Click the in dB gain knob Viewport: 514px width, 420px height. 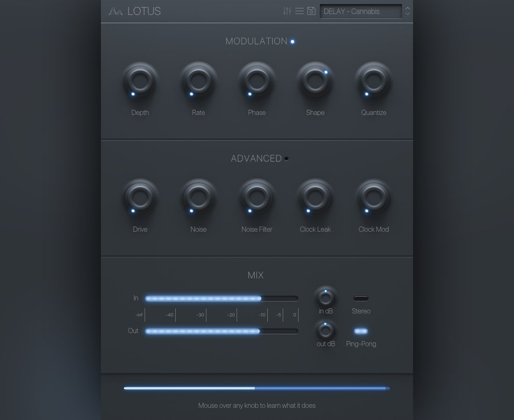coord(326,298)
